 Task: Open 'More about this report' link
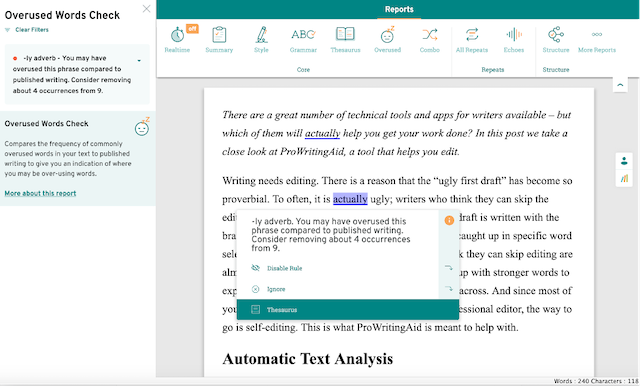pos(40,193)
